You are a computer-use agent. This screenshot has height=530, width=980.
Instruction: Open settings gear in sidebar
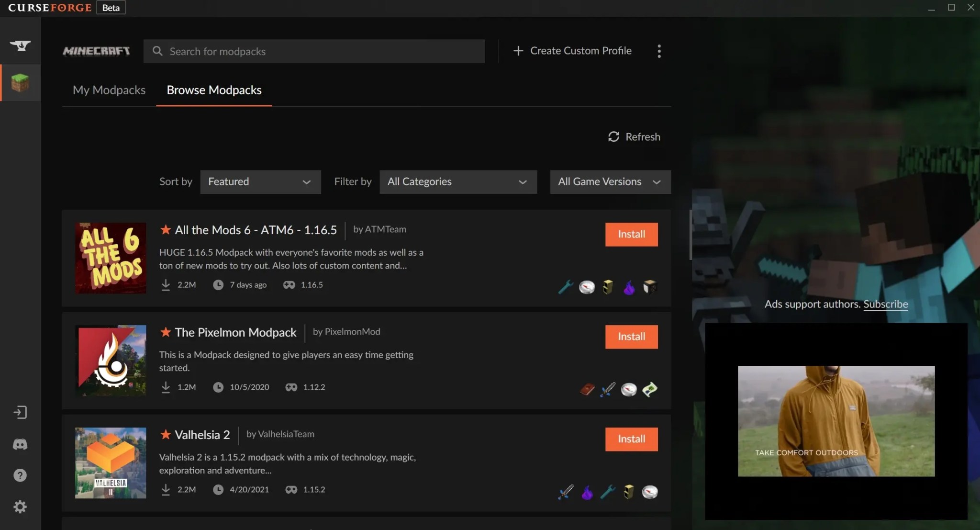pyautogui.click(x=20, y=507)
